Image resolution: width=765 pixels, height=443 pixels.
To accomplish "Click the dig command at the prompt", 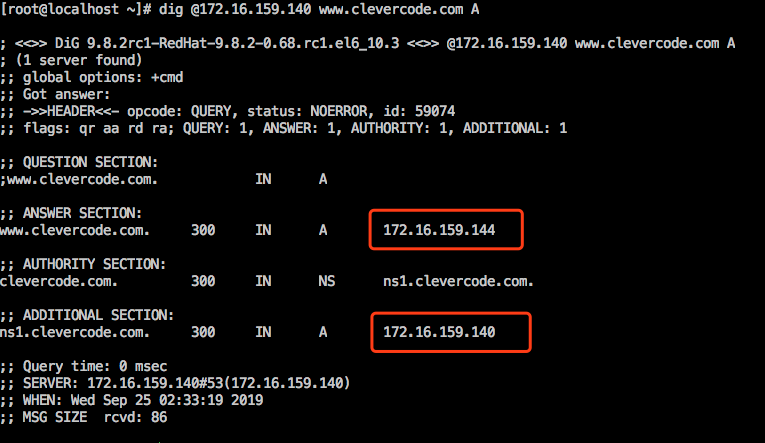I will [319, 9].
